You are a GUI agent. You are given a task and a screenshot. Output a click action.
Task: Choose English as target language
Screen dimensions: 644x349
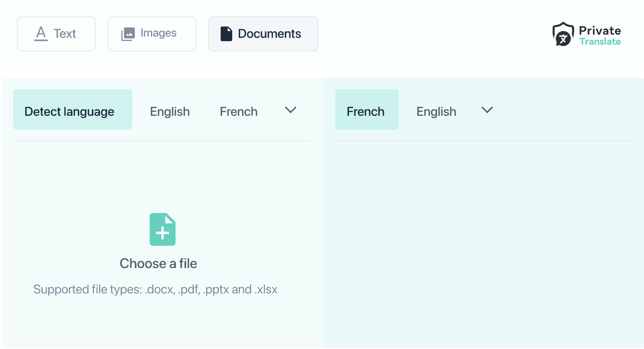(x=436, y=112)
